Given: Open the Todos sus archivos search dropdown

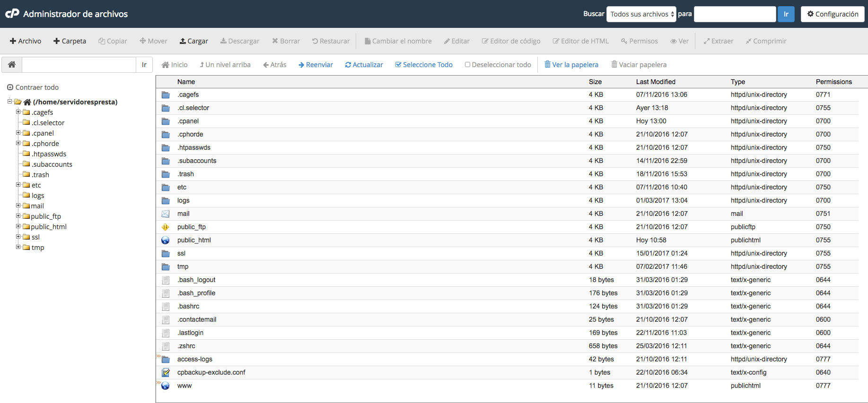Looking at the screenshot, I should pyautogui.click(x=641, y=14).
